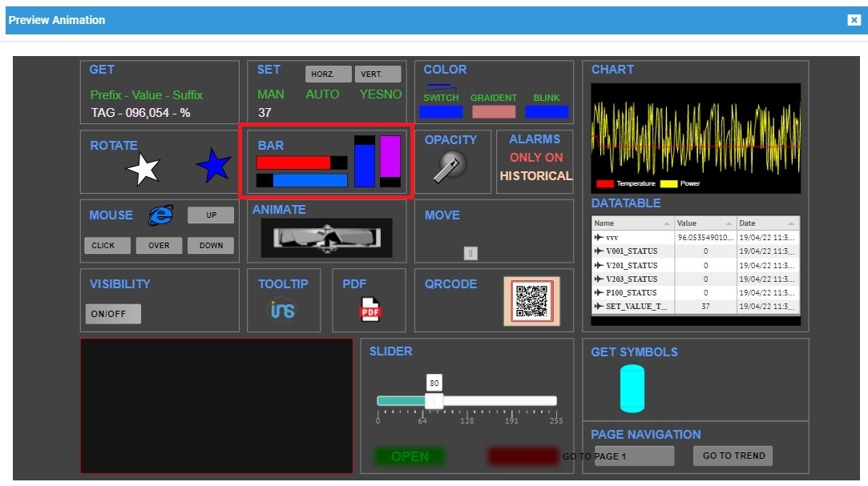Click the Internet Explorer icon in MOUSE panel
This screenshot has height=486, width=868.
point(161,215)
